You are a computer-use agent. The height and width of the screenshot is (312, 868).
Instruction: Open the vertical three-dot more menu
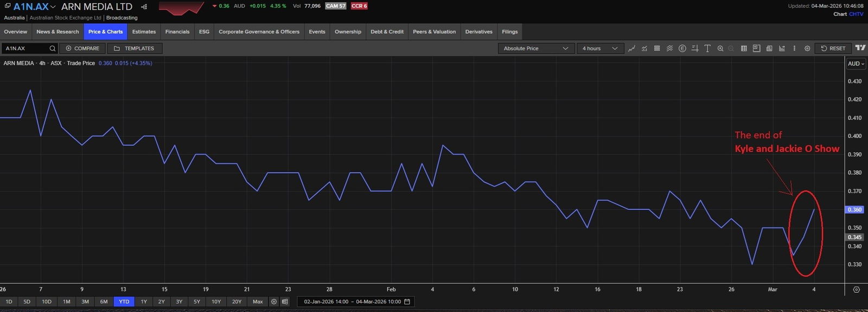pyautogui.click(x=794, y=48)
